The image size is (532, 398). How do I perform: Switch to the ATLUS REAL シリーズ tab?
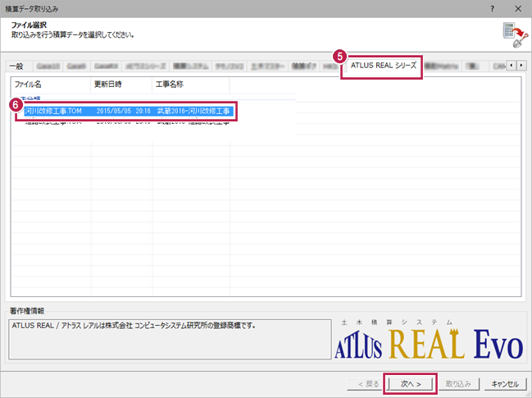[x=383, y=66]
